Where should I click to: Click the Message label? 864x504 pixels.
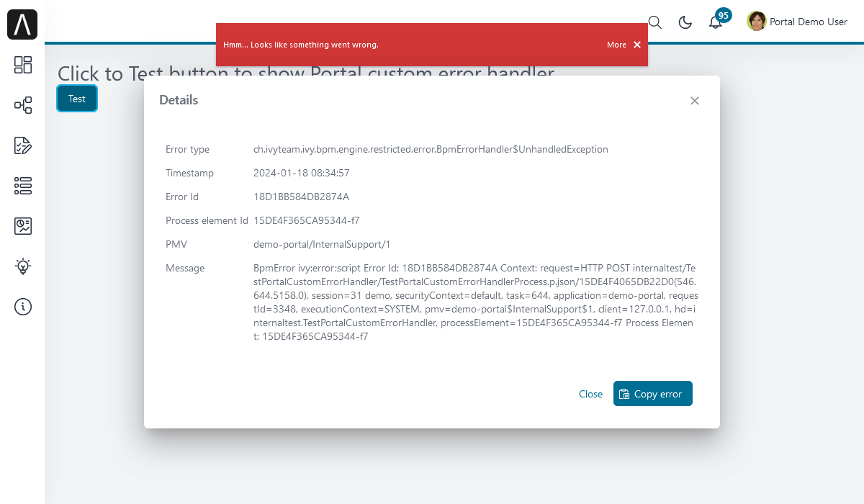[x=185, y=268]
